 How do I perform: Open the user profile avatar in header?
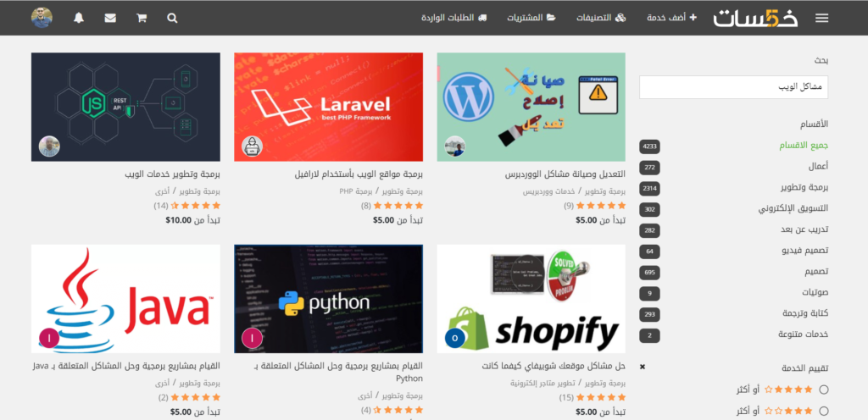pos(42,18)
